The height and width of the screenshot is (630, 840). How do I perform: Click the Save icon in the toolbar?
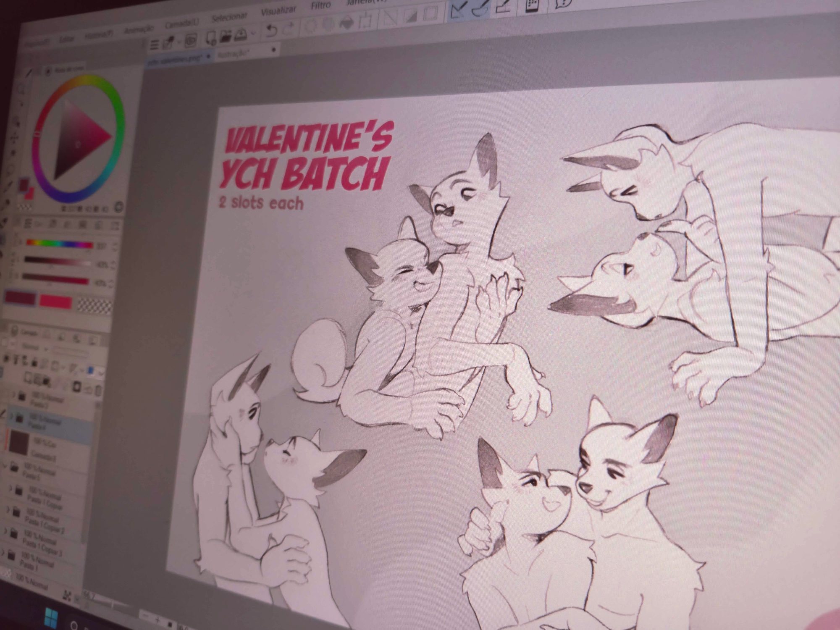pos(241,34)
